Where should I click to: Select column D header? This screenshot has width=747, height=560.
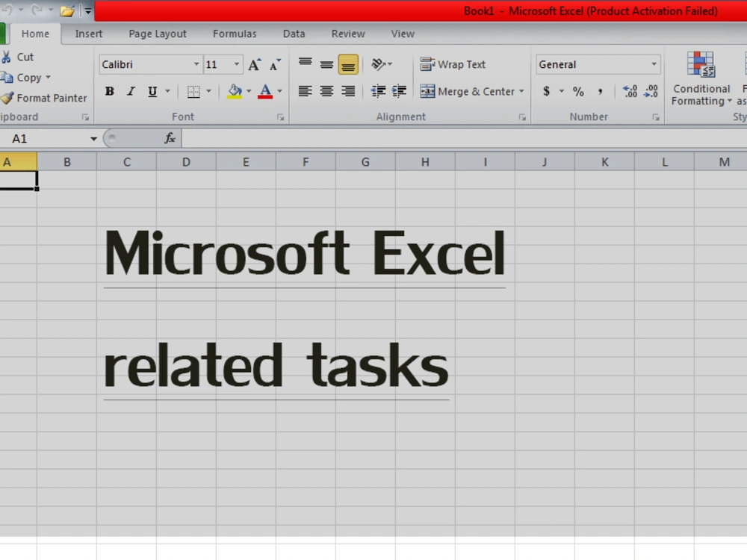point(186,162)
